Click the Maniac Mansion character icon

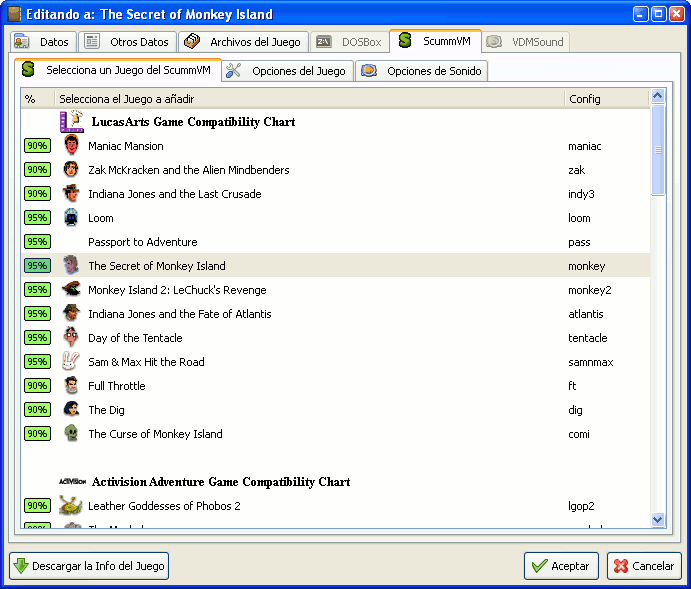pyautogui.click(x=71, y=145)
